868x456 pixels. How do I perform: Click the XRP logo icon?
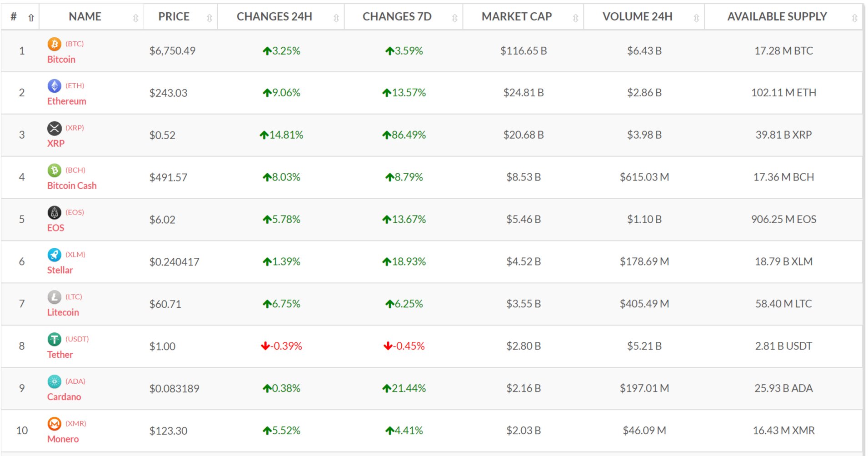pyautogui.click(x=55, y=128)
